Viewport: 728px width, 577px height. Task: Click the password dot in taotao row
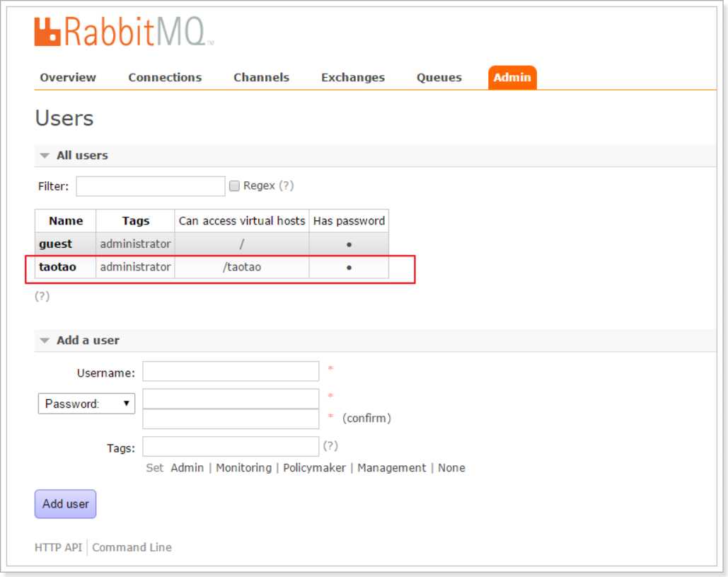pos(349,268)
